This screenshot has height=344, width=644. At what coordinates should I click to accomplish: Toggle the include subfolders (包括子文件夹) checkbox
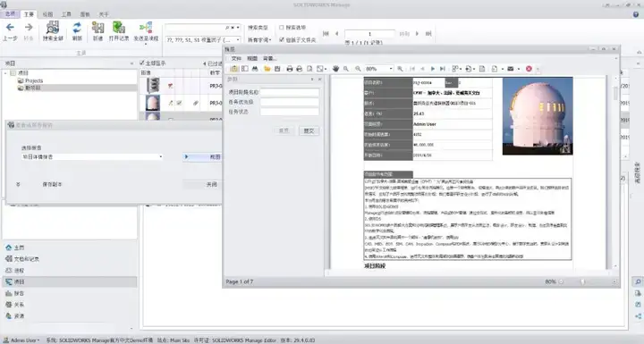click(282, 40)
